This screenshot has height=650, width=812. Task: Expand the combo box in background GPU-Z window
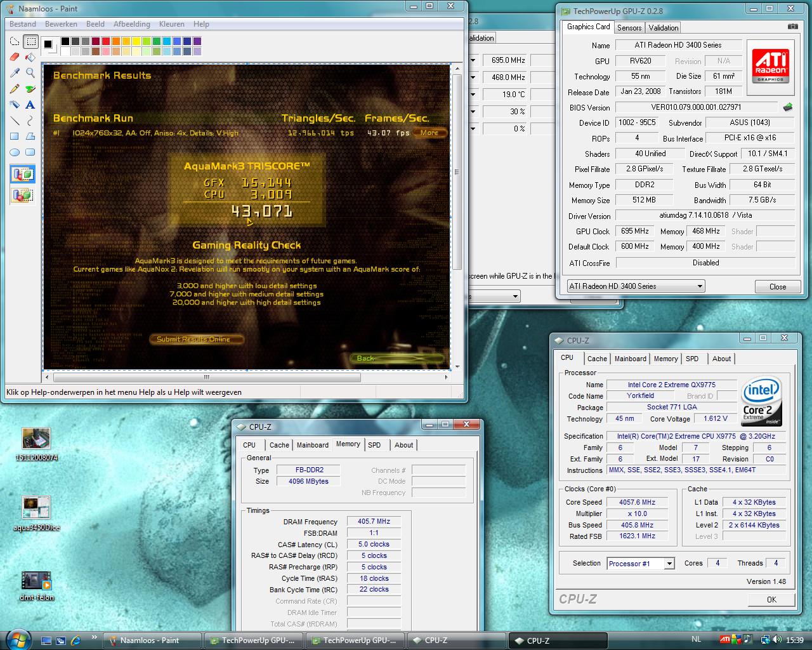click(515, 296)
